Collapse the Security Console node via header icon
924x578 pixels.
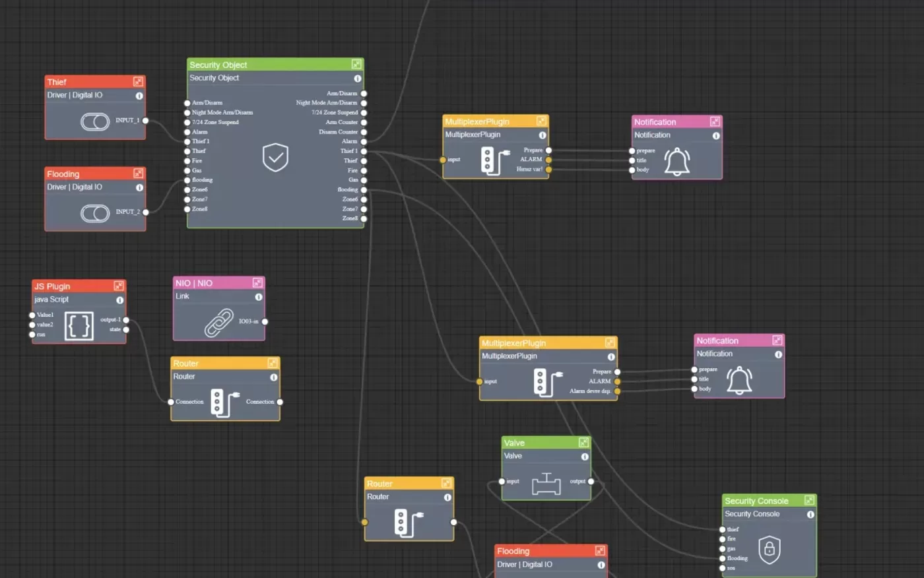(809, 500)
